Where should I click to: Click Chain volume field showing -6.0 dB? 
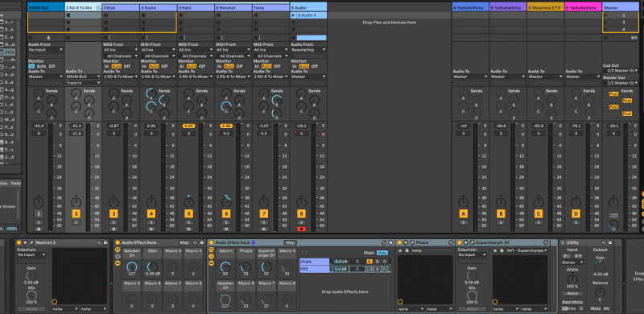(x=341, y=262)
